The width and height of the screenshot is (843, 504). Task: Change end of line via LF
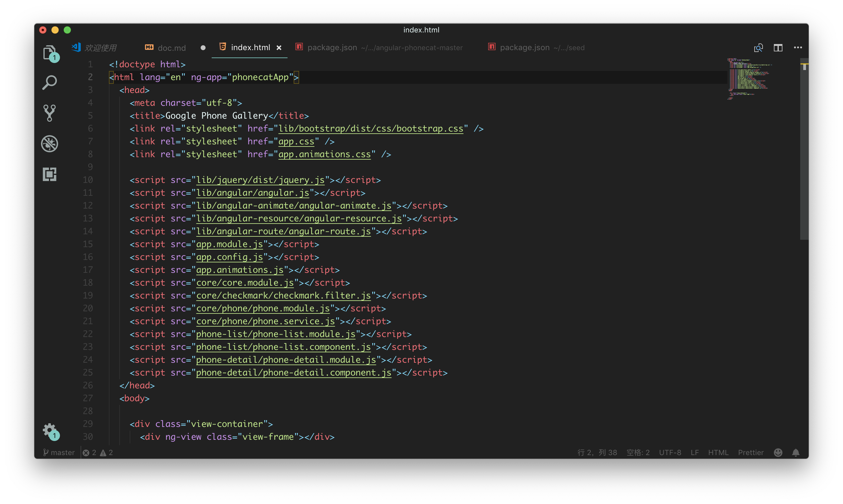tap(694, 452)
